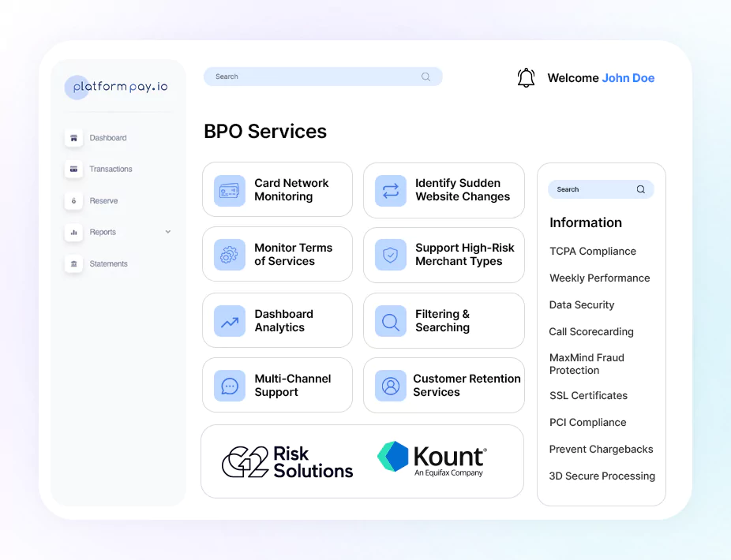
Task: Click the BPO Services heading
Action: click(265, 132)
